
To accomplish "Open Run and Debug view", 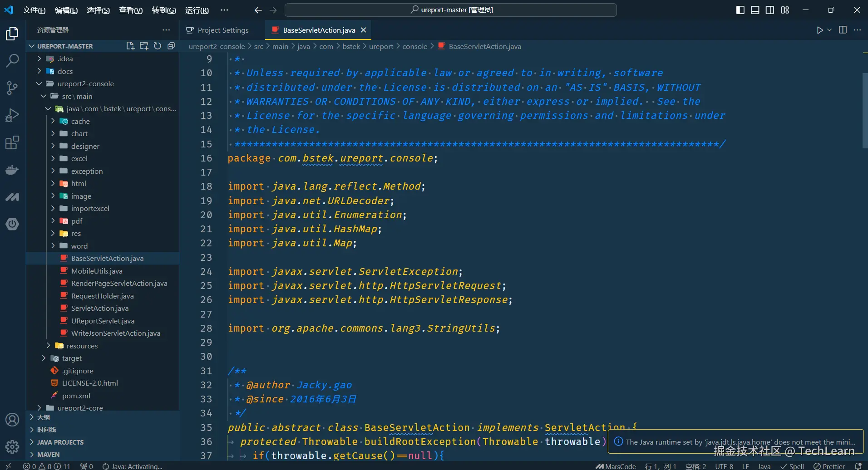I will click(12, 115).
